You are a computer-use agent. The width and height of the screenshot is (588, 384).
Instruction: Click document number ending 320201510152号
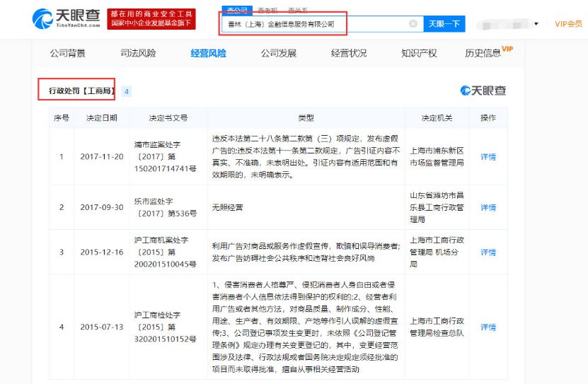click(x=166, y=327)
